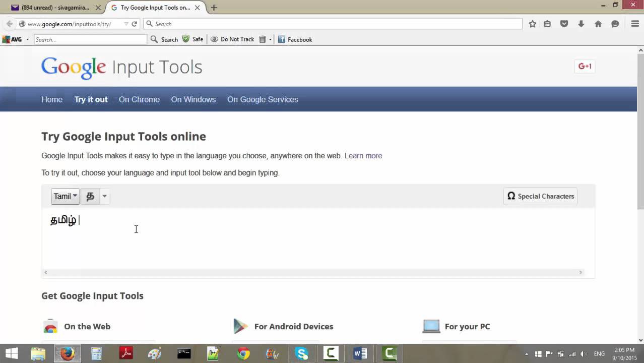
Task: Click the page vertical scrollbar thumb
Action: tap(640, 131)
